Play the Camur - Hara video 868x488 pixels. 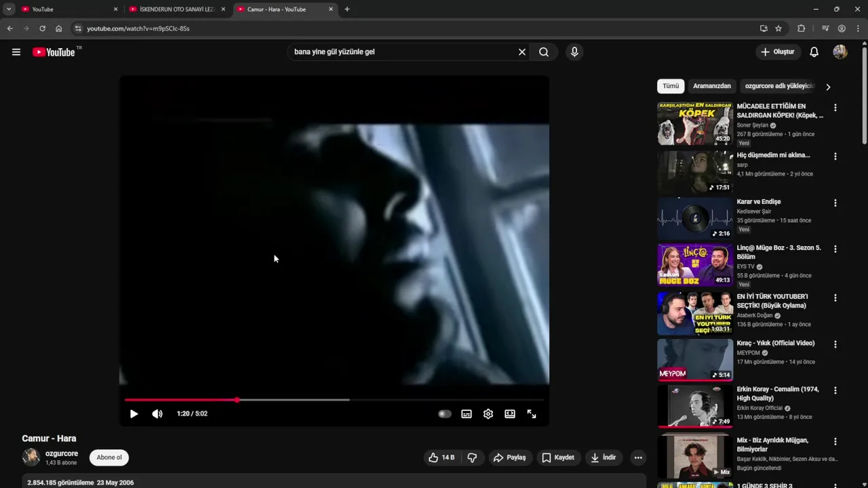[x=134, y=413]
